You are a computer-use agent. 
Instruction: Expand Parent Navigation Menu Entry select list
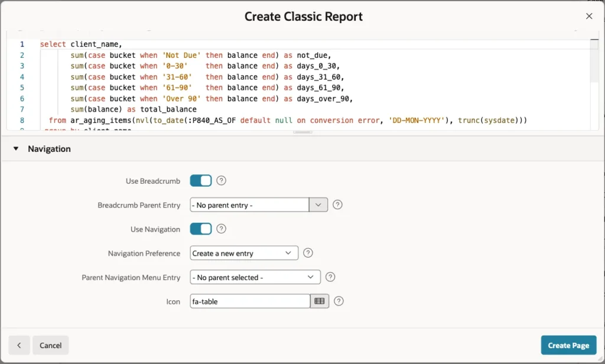(255, 277)
